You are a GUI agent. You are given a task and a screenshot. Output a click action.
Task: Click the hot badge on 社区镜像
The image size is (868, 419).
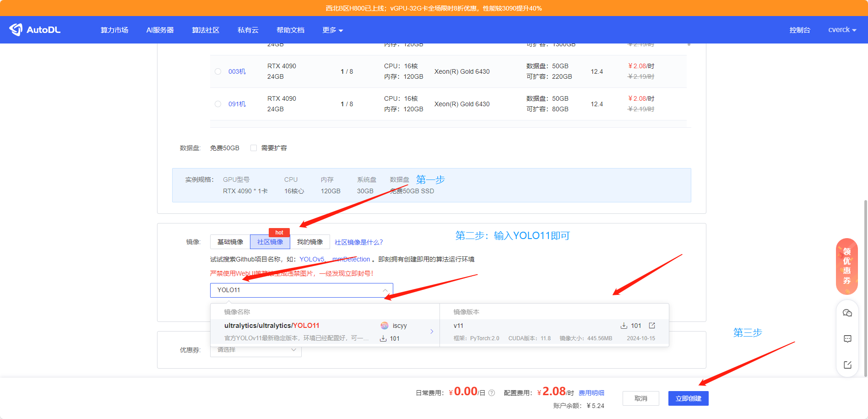click(279, 233)
